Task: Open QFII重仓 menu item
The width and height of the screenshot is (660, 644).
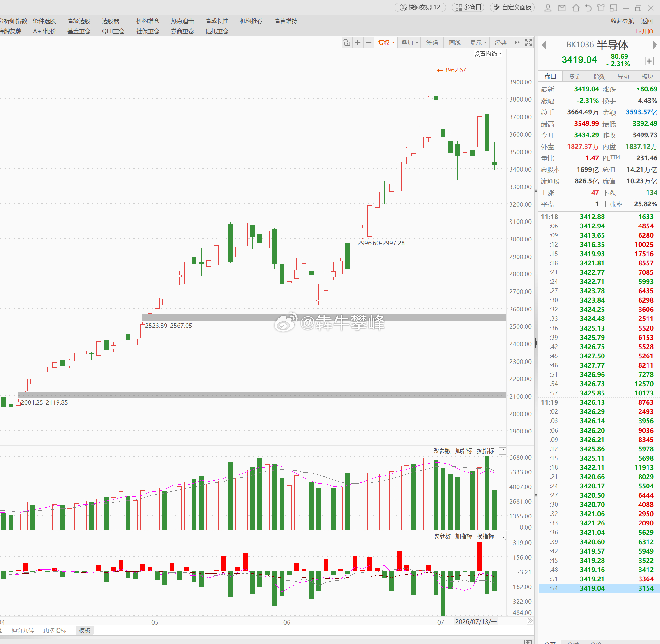Action: pyautogui.click(x=113, y=31)
